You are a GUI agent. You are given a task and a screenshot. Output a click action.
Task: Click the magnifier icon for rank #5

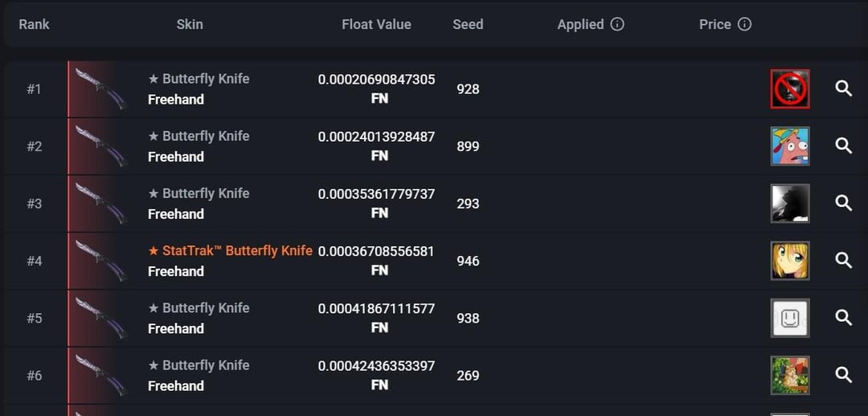[x=843, y=318]
